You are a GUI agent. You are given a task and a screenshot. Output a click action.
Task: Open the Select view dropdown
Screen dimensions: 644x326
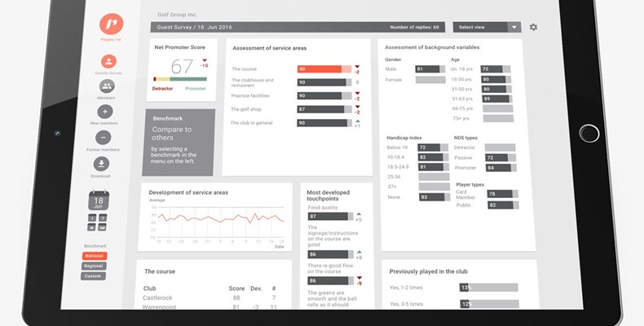(x=486, y=27)
